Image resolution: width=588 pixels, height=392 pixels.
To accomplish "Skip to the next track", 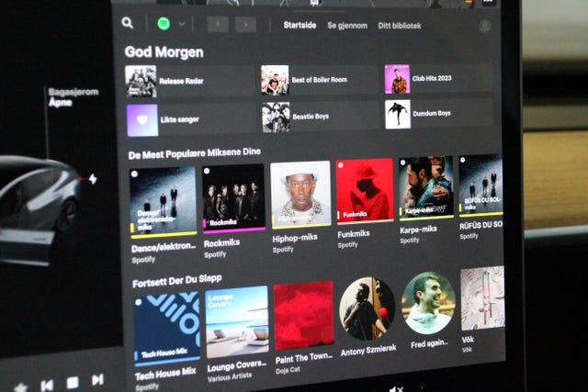I will (x=97, y=380).
